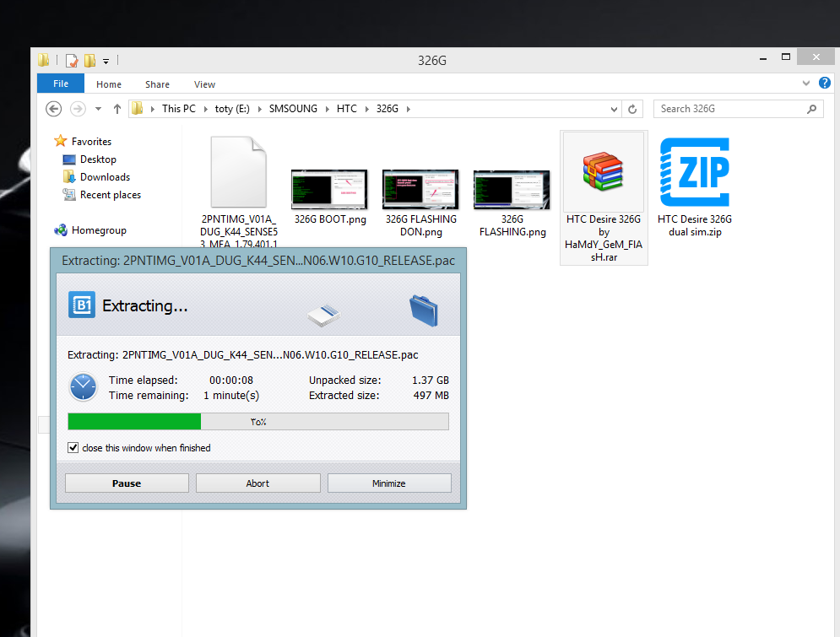The height and width of the screenshot is (637, 840).
Task: Open the address bar history dropdown
Action: [x=614, y=109]
